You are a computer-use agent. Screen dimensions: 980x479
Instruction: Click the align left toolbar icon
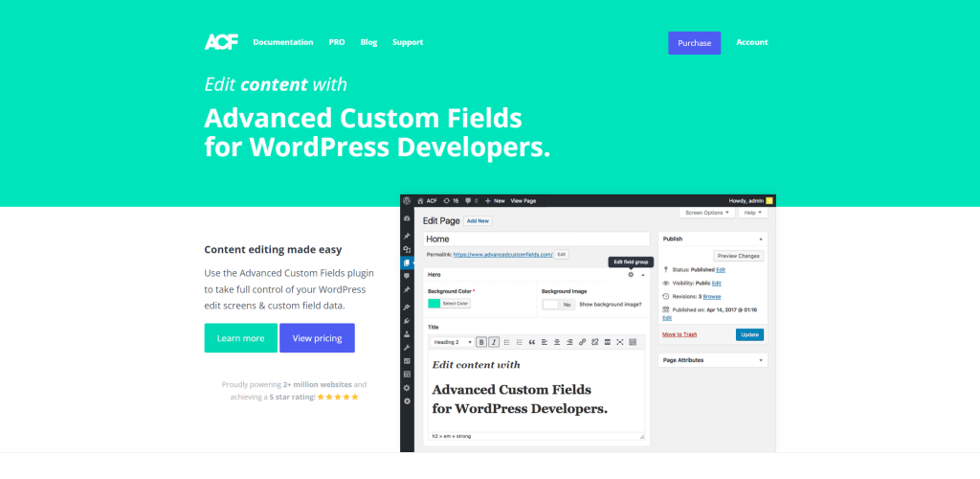point(545,342)
